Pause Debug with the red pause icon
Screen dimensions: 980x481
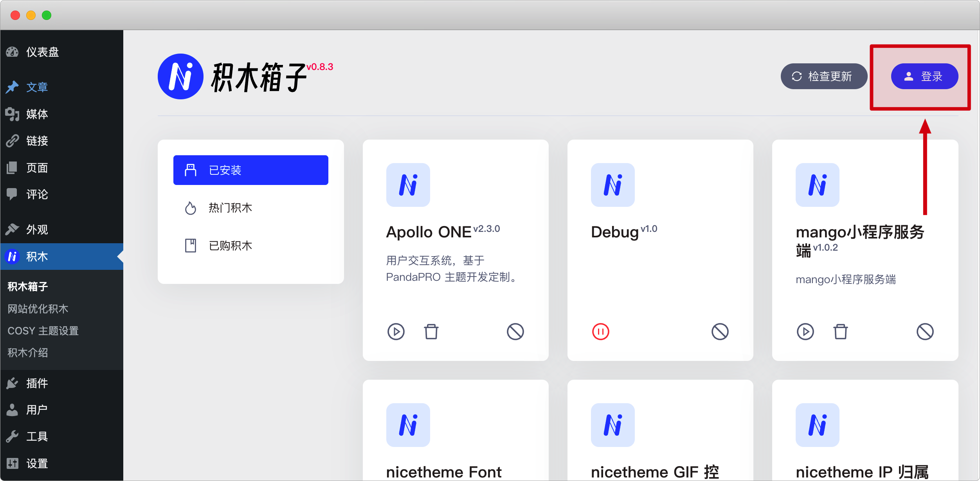click(x=601, y=332)
